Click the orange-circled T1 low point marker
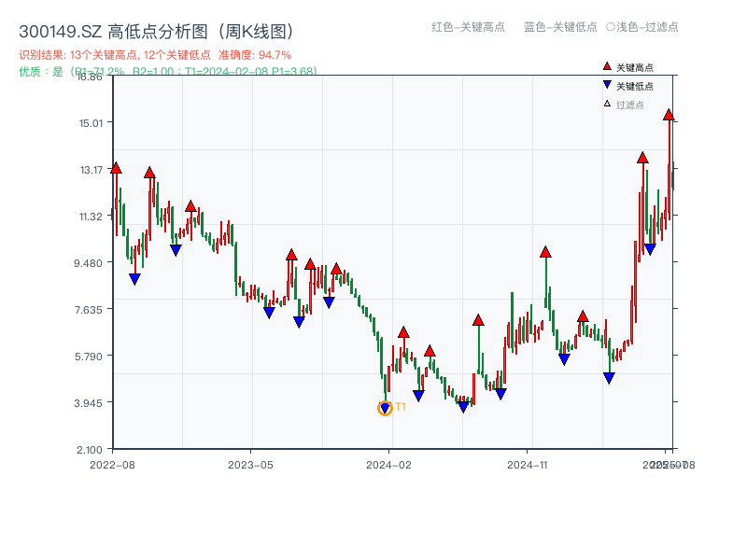747x560 pixels. pos(385,408)
